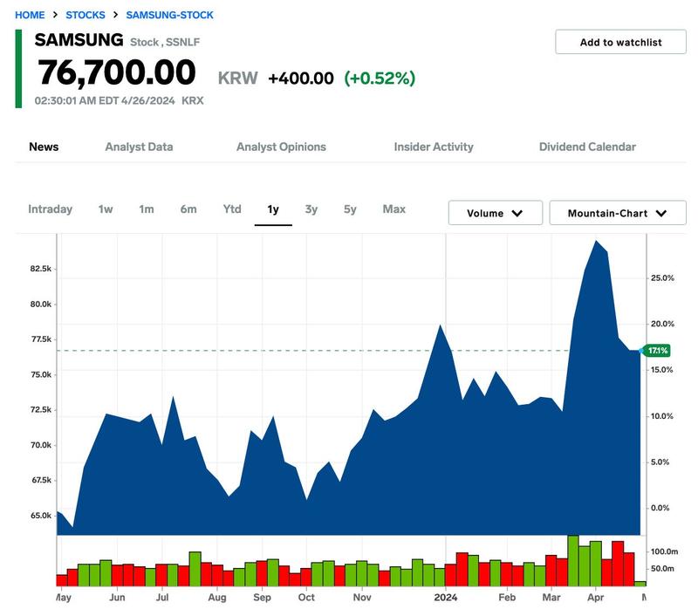698x616 pixels.
Task: Click the (+0.52%) percent change
Action: click(x=380, y=79)
